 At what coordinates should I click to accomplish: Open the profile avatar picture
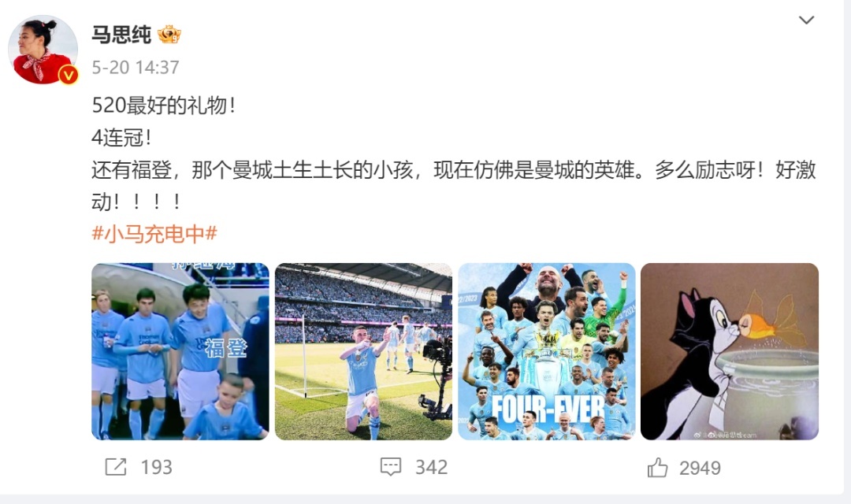[x=43, y=50]
